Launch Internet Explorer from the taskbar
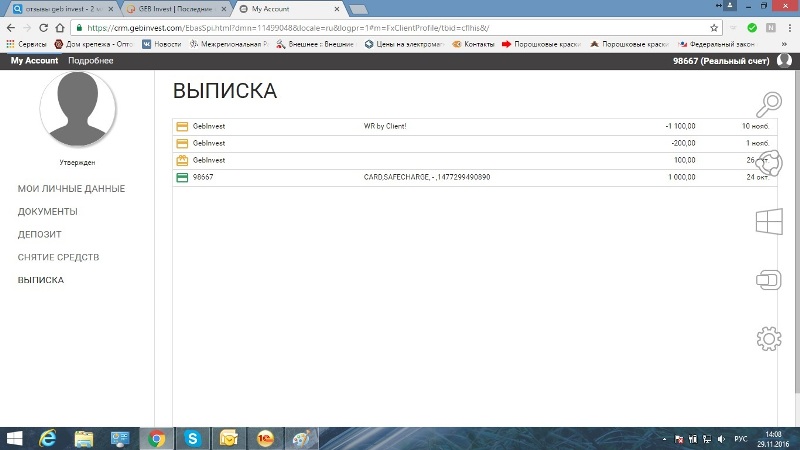This screenshot has height=450, width=800. coord(47,438)
